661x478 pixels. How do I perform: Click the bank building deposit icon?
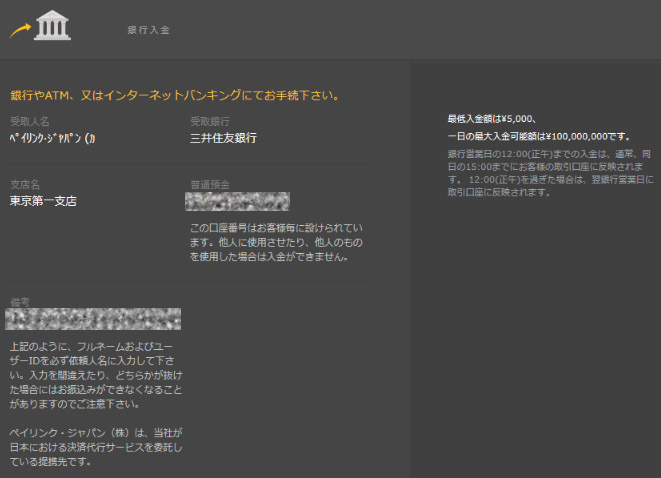(x=52, y=25)
